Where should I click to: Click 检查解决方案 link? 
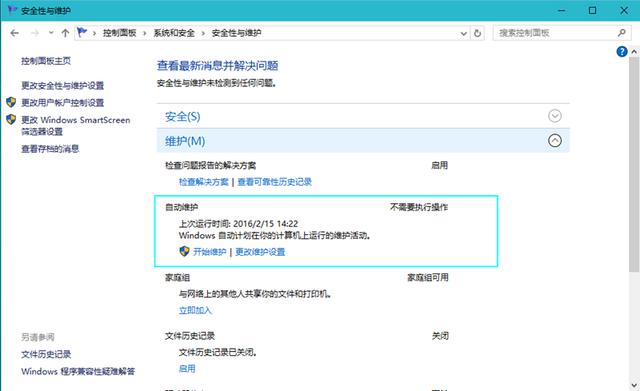(204, 182)
